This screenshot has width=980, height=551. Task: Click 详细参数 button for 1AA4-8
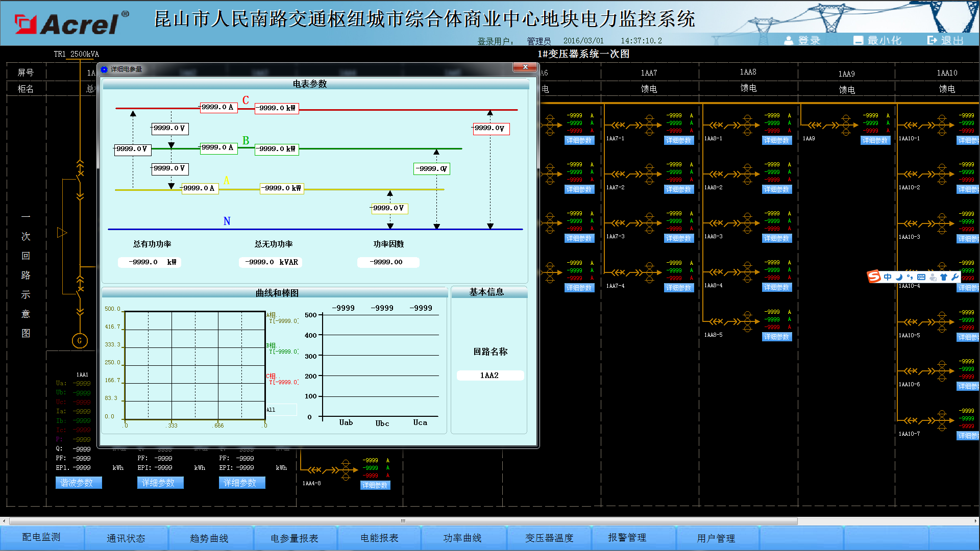(x=375, y=485)
